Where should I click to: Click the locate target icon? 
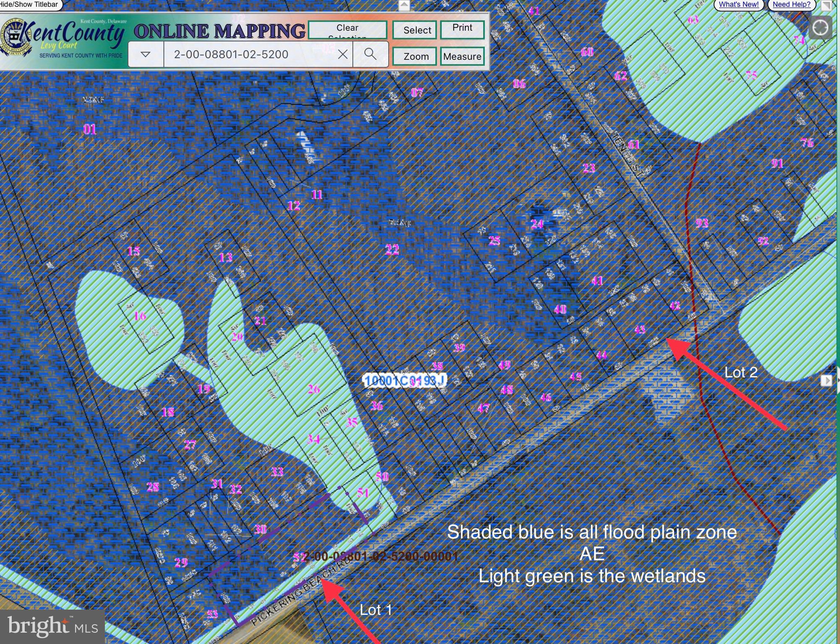[820, 28]
